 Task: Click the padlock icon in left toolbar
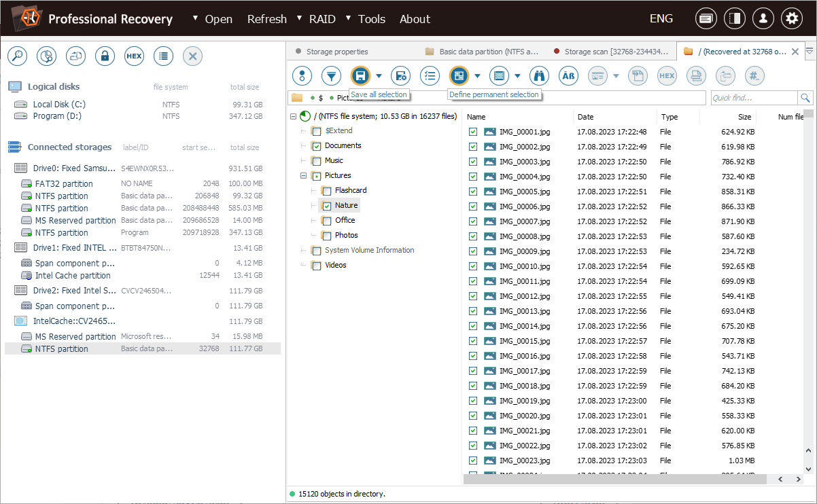click(x=105, y=56)
